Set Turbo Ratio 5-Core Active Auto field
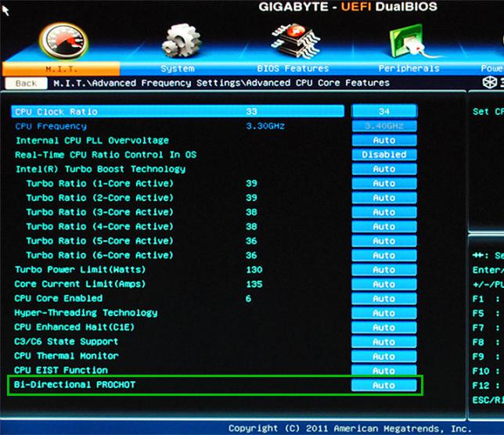The image size is (504, 435). (384, 241)
